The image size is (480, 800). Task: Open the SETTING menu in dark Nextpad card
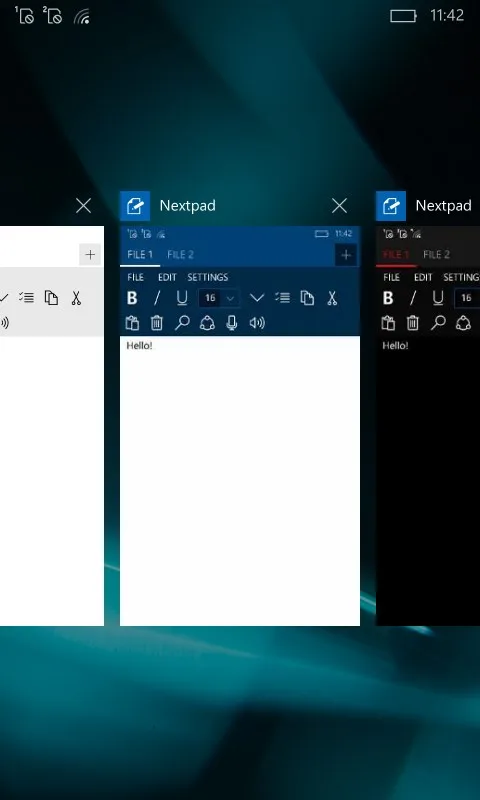461,277
